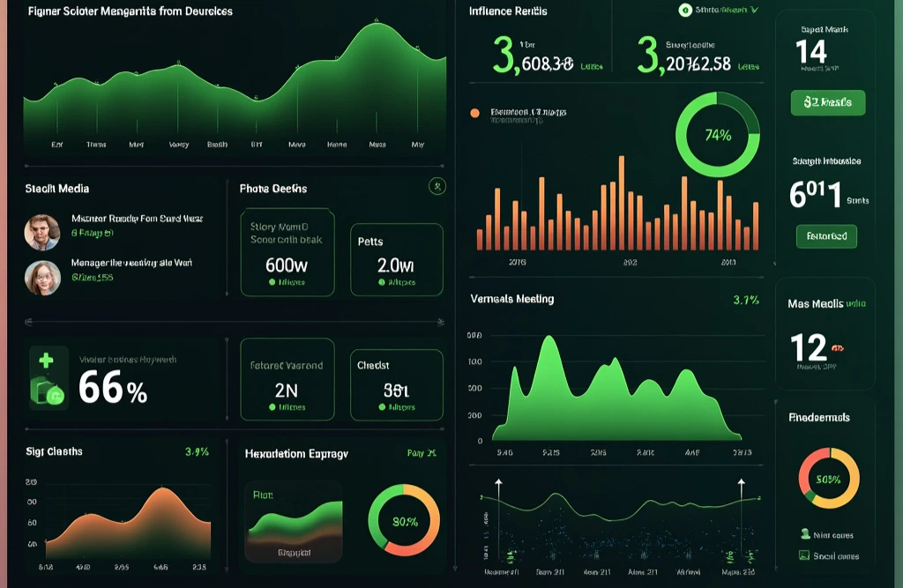Open the top male profile avatar thumbnail
The height and width of the screenshot is (588, 903).
pos(42,232)
